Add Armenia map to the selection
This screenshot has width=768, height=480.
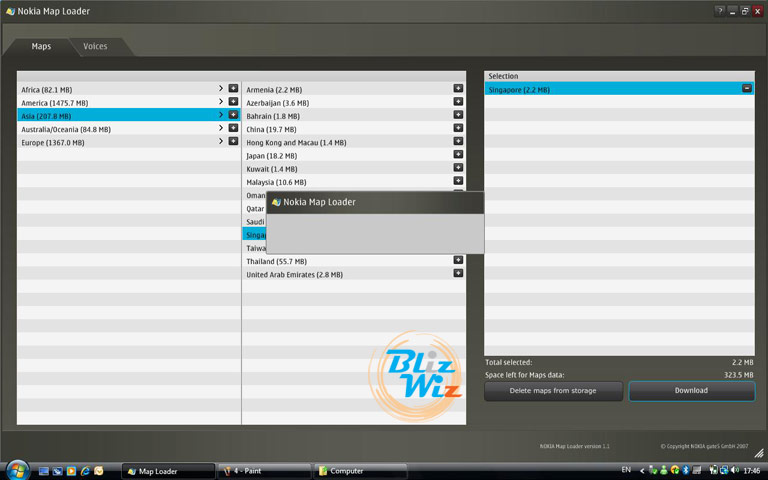pos(458,88)
